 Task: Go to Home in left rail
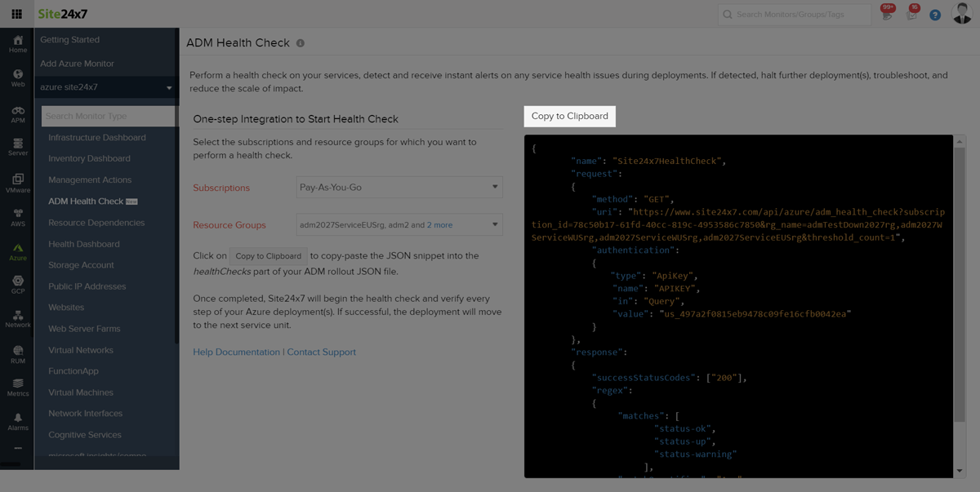tap(18, 43)
